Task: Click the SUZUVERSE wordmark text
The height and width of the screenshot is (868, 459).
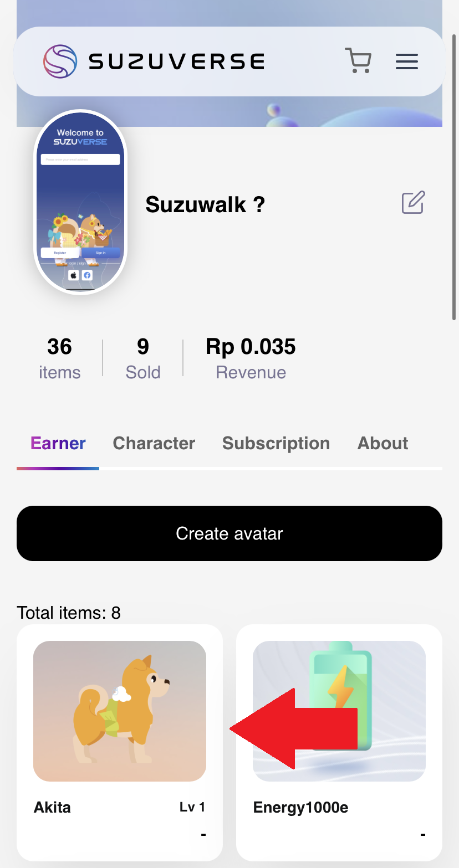Action: pos(176,61)
